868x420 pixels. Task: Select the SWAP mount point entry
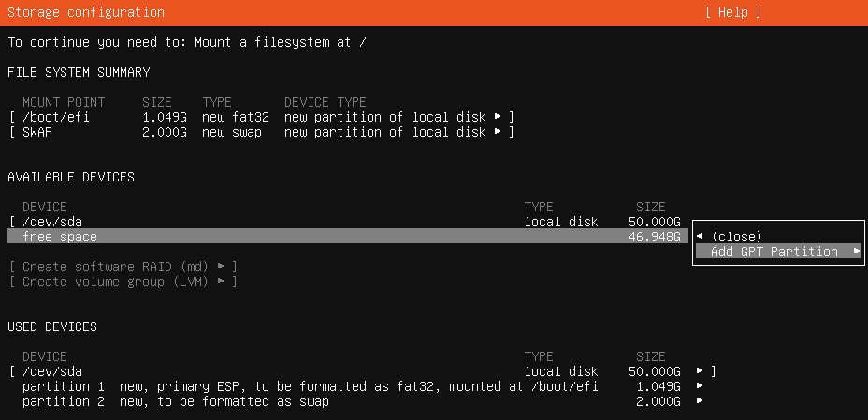(37, 132)
